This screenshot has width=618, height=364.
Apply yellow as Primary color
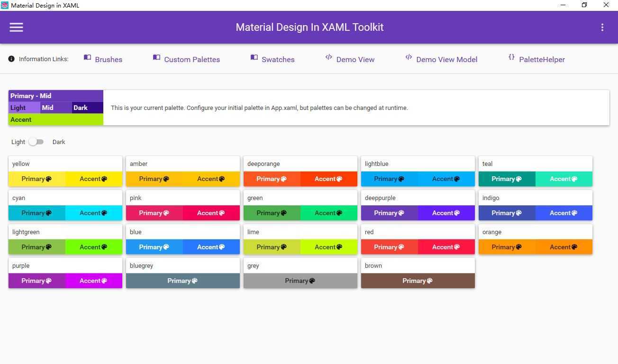(37, 179)
